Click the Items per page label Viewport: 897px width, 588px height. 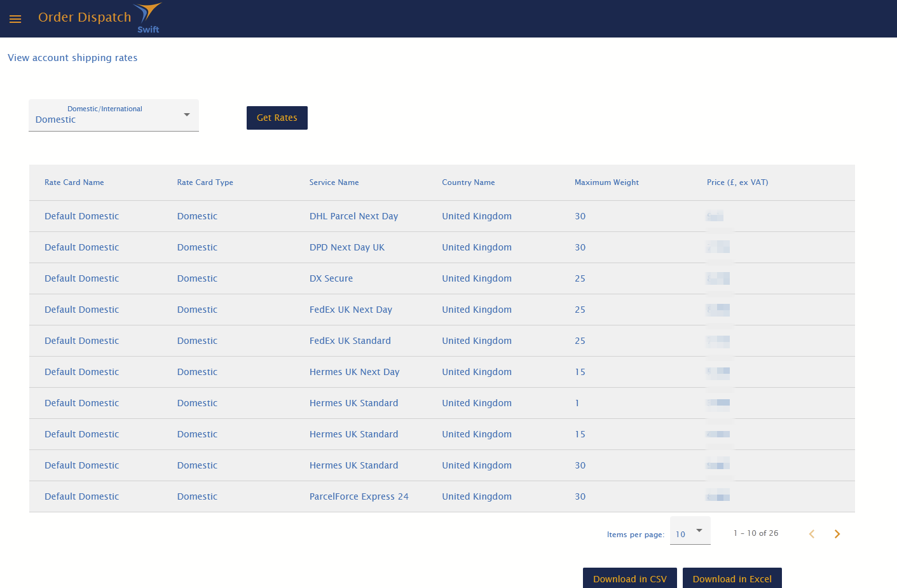[636, 535]
